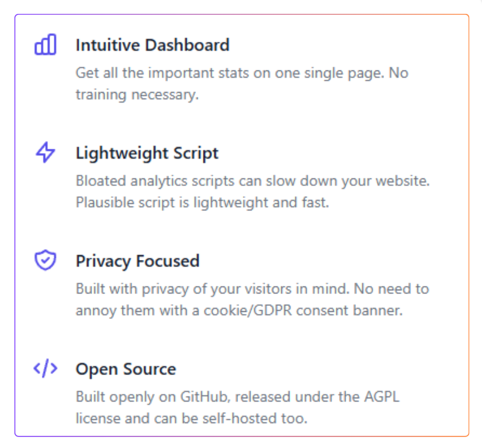This screenshot has height=448, width=482.
Task: Select the Lightweight Script heading
Action: coord(147,153)
